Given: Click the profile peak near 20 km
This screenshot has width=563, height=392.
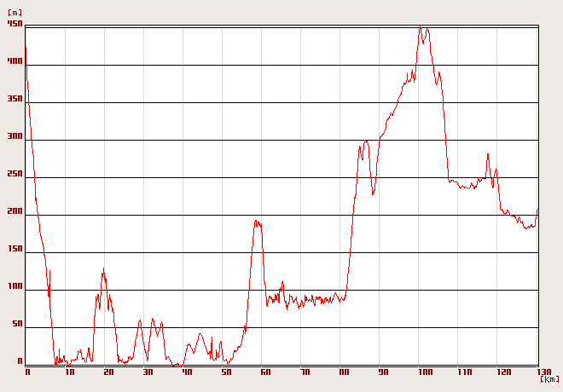Looking at the screenshot, I should click(104, 269).
